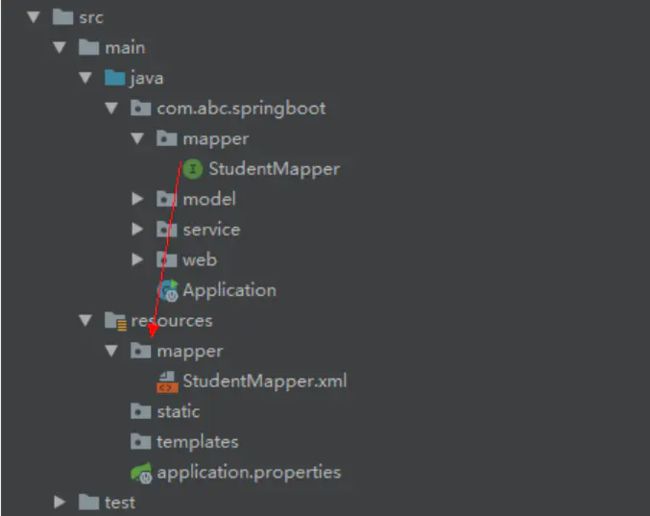The width and height of the screenshot is (650, 516).
Task: Click the web package icon
Action: click(x=167, y=259)
